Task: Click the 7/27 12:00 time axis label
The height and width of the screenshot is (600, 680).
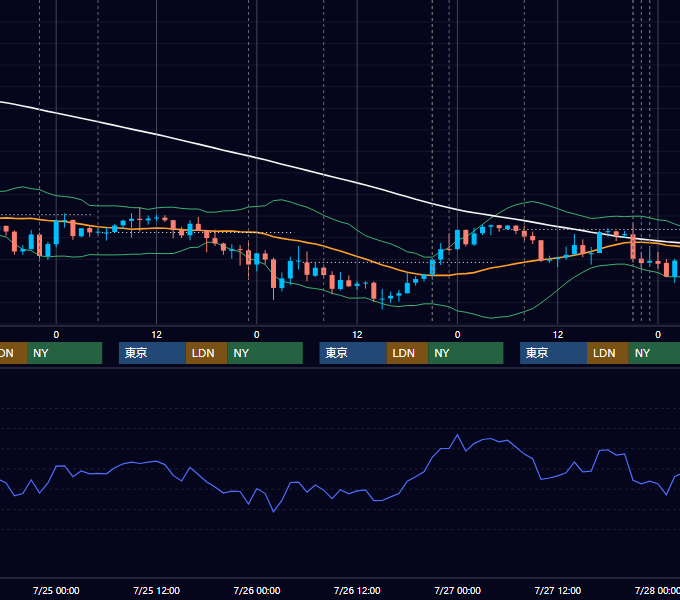Action: (x=558, y=590)
